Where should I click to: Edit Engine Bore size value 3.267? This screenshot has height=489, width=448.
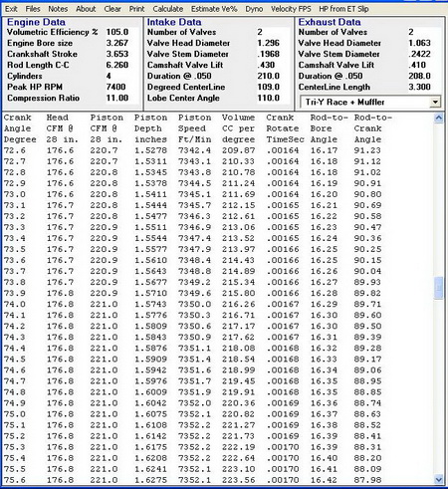click(120, 43)
